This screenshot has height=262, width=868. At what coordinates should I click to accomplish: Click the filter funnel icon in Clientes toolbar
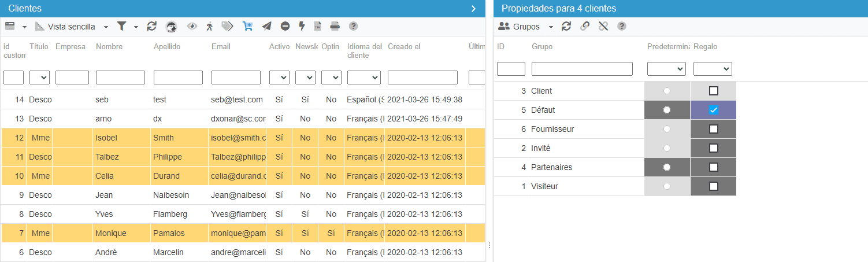[121, 26]
